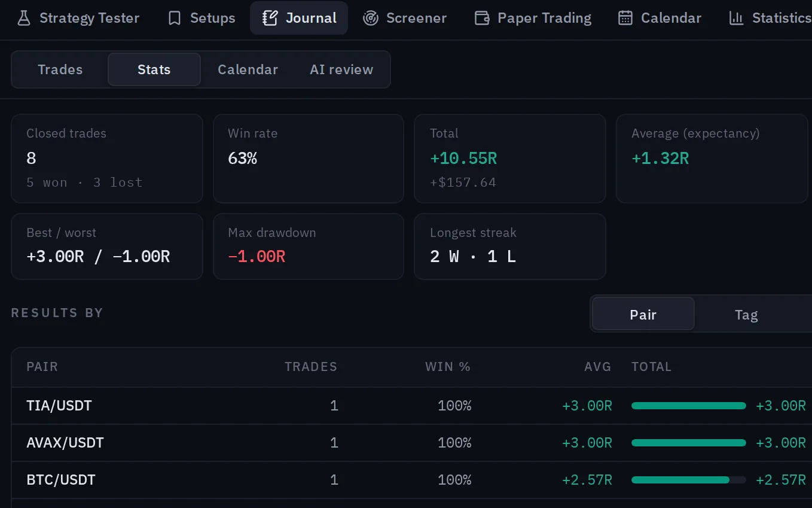Viewport: 812px width, 508px height.
Task: Click the 5 won · 3 lost text
Action: coord(84,182)
